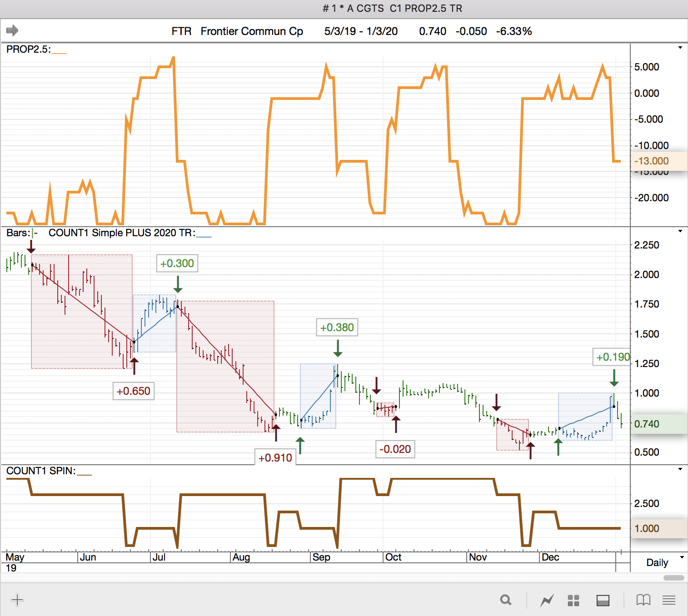Expand the Bars price pane options arrow
The height and width of the screenshot is (616, 688).
click(680, 231)
